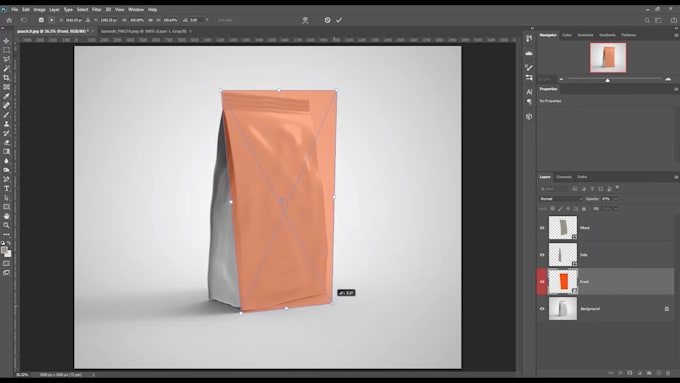
Task: Create a new group folder icon
Action: pos(649,373)
